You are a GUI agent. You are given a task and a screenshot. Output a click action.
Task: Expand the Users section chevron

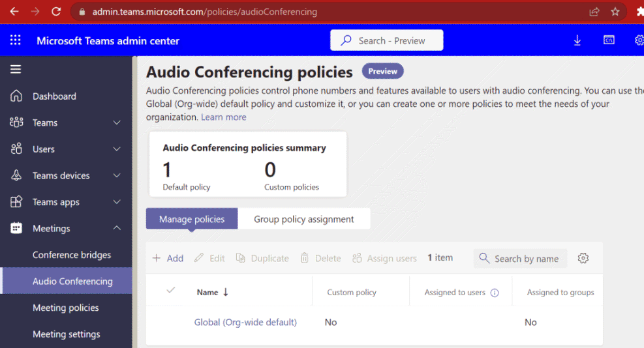pos(117,149)
